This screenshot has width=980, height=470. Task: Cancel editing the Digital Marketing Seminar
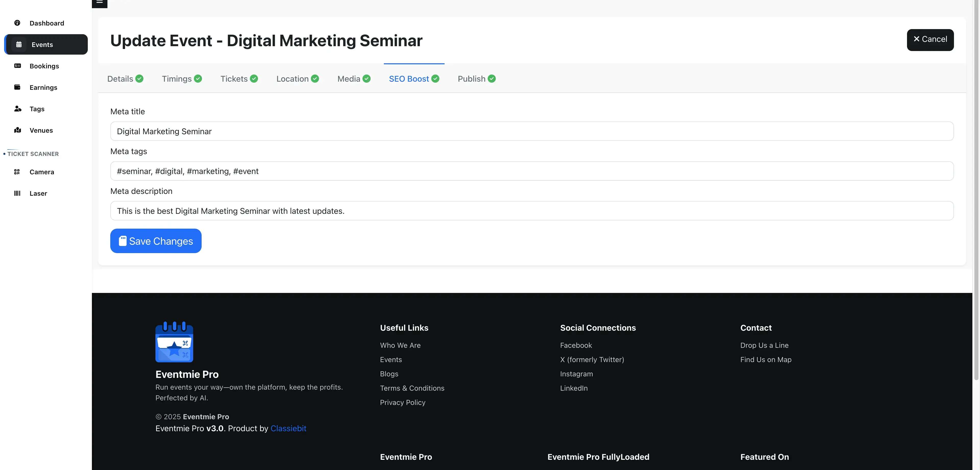tap(930, 39)
